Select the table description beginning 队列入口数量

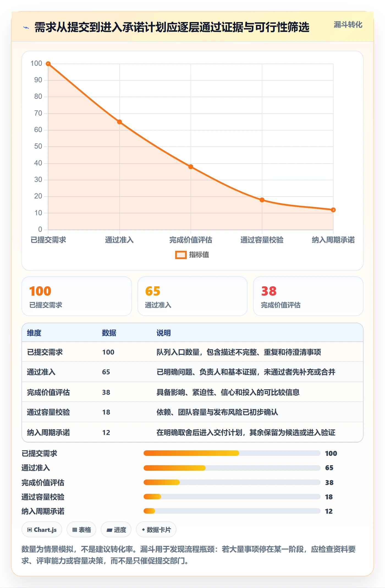[x=239, y=352]
